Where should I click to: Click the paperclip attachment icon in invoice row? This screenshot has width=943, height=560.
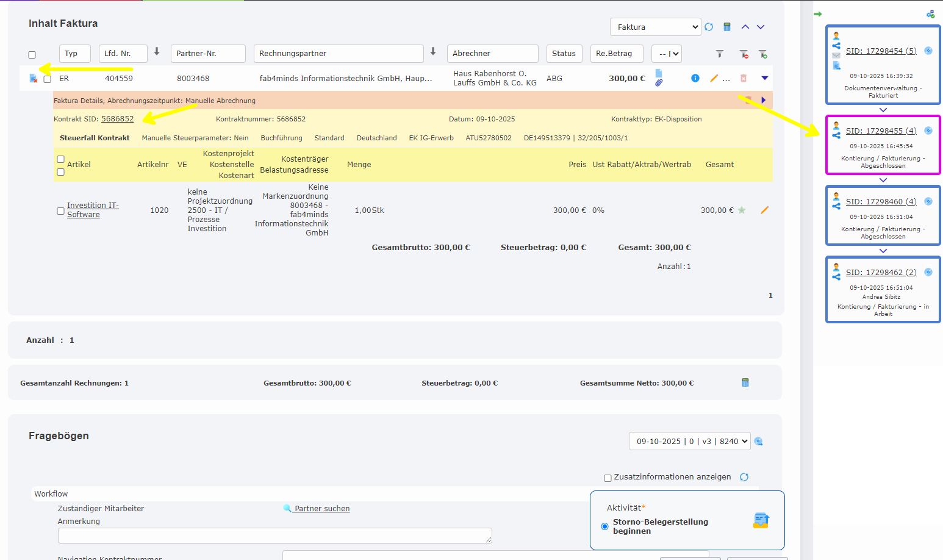tap(659, 83)
